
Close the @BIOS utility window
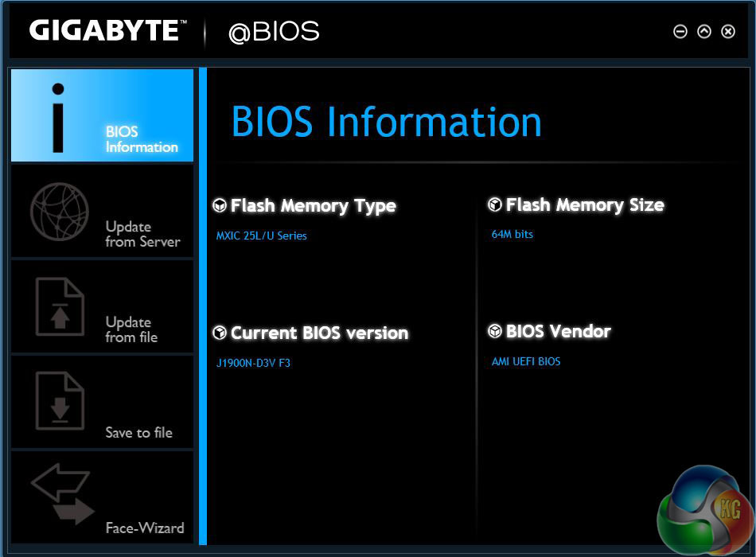pos(727,32)
